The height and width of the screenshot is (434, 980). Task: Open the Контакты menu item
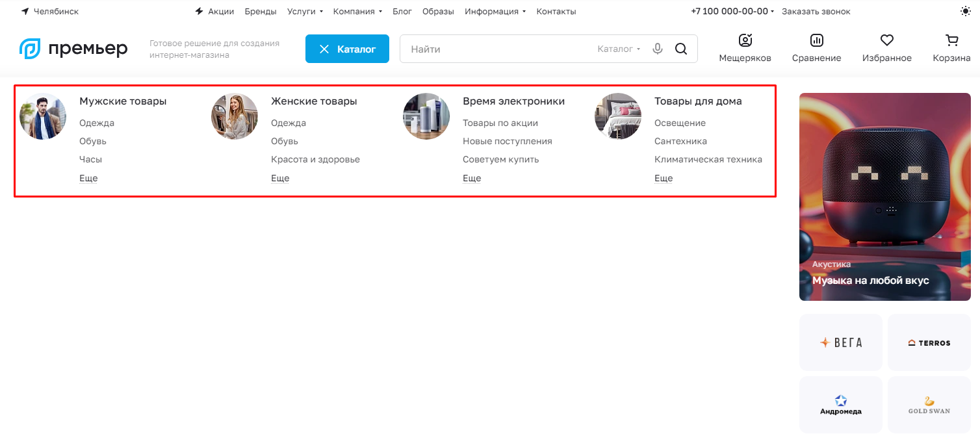[556, 12]
